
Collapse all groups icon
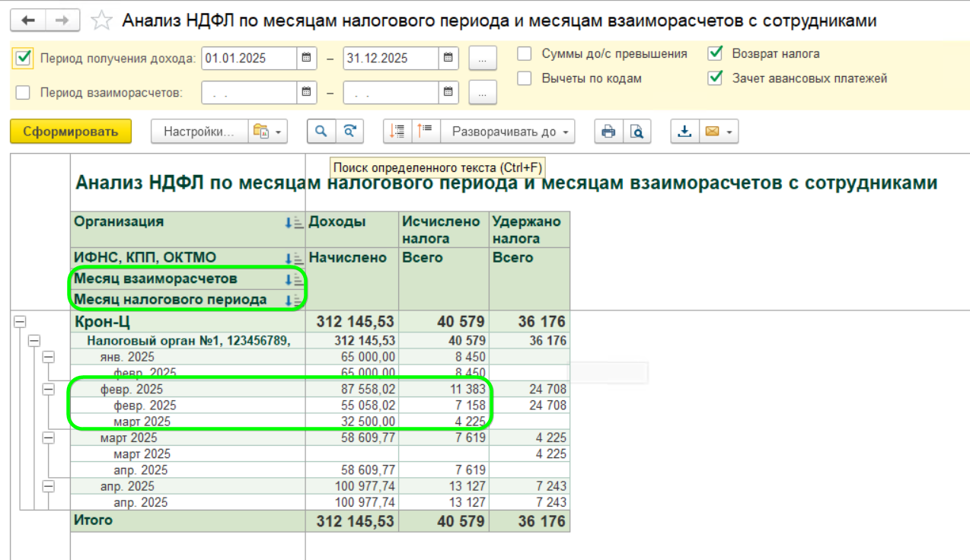click(397, 132)
